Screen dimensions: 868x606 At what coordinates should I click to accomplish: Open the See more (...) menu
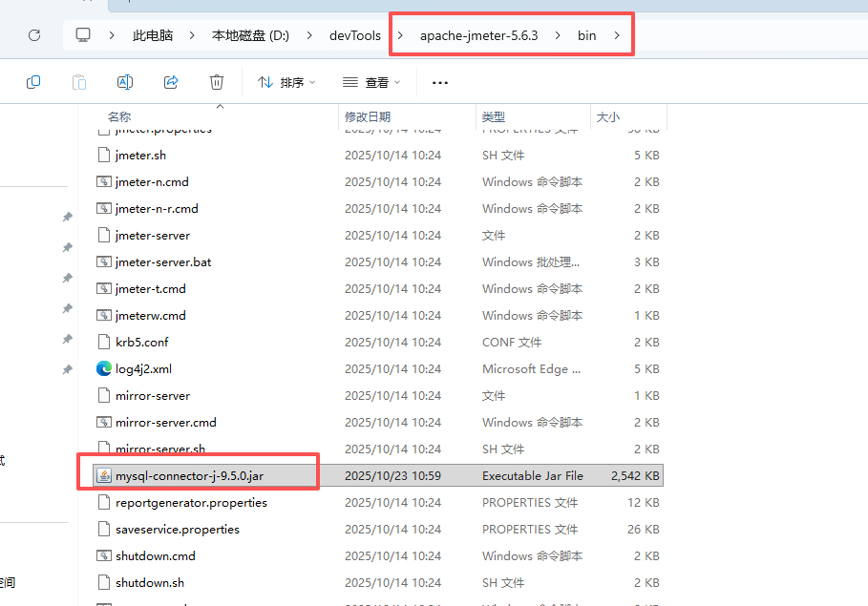(x=439, y=82)
